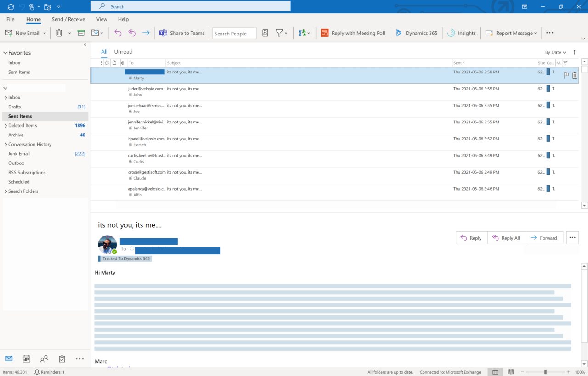The width and height of the screenshot is (588, 376).
Task: Toggle the Reading Pane layout icon
Action: (495, 372)
